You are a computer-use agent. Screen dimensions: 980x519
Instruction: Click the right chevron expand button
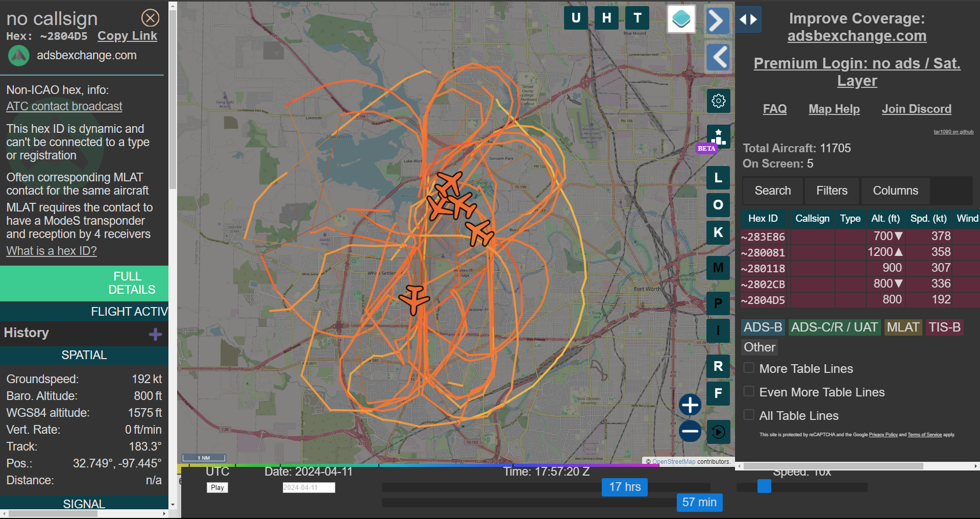[x=718, y=21]
